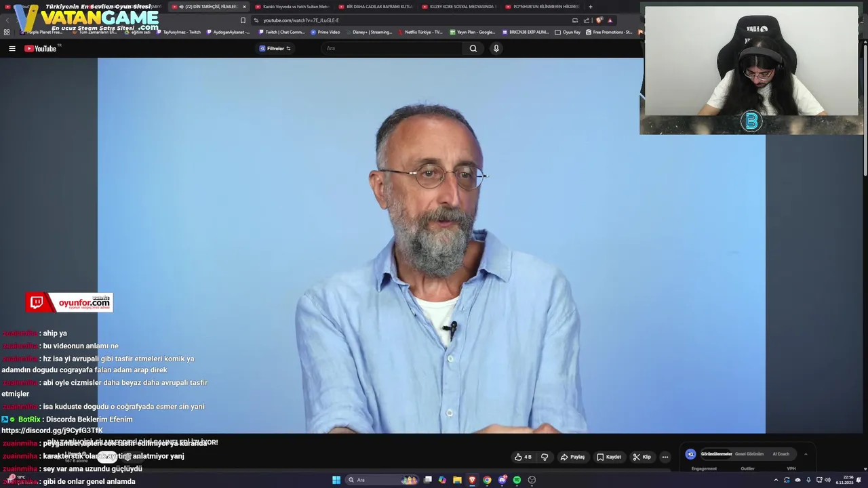Open Windows Start menu
Viewport: 868px width, 488px height.
(x=336, y=480)
